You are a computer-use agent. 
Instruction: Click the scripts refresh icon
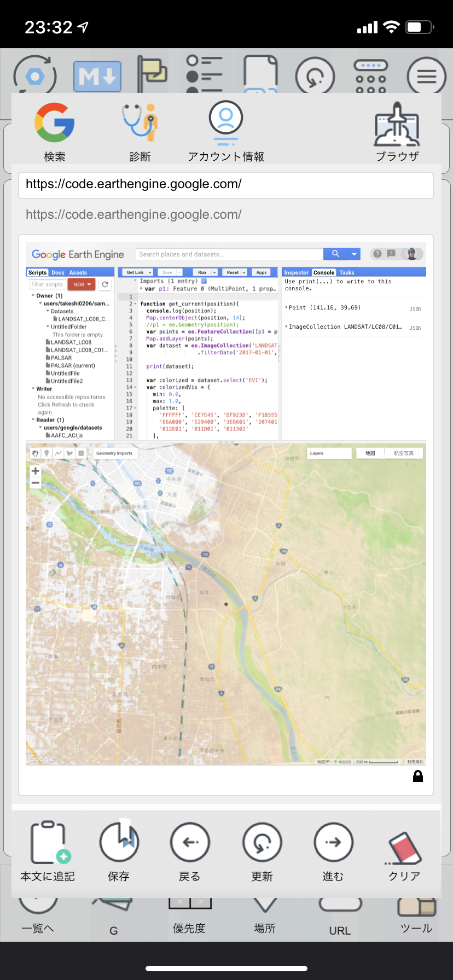pyautogui.click(x=105, y=284)
